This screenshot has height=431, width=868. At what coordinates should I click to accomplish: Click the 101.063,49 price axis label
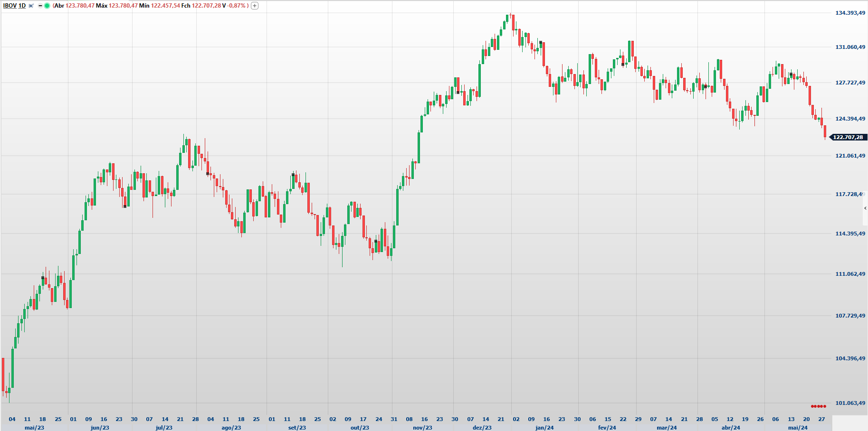coord(850,403)
